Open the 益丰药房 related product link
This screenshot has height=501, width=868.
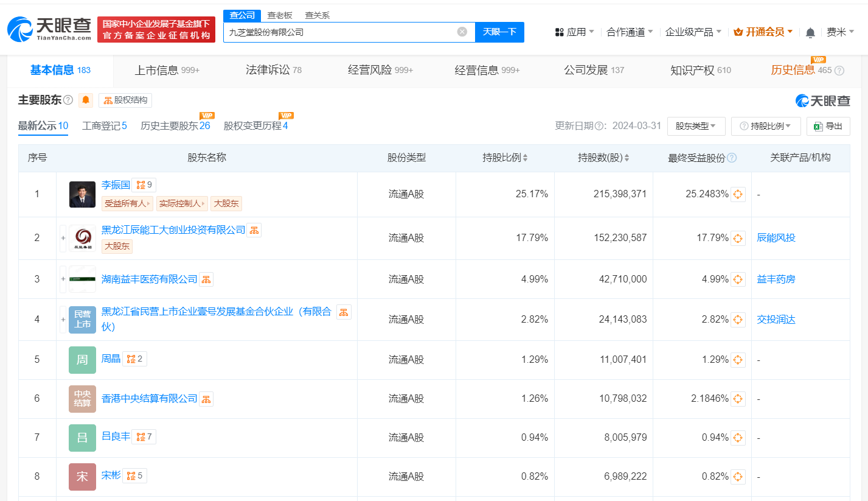pos(776,279)
